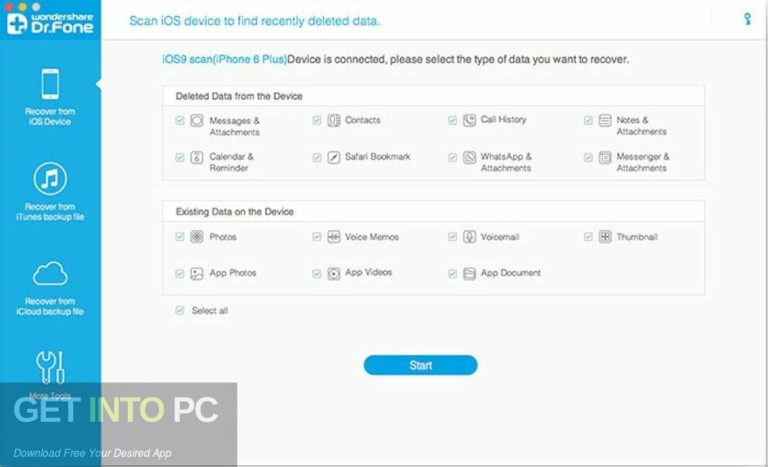Viewport: 768px width, 467px height.
Task: Open the More Tools section
Action: point(50,375)
